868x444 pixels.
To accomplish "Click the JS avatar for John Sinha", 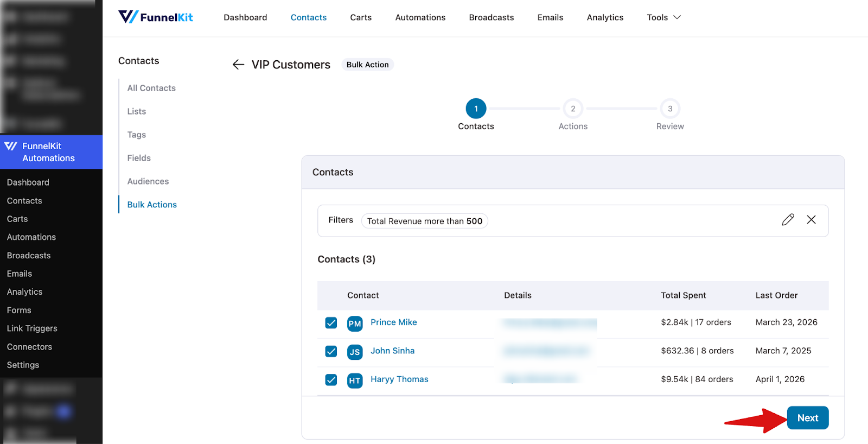I will pyautogui.click(x=355, y=352).
